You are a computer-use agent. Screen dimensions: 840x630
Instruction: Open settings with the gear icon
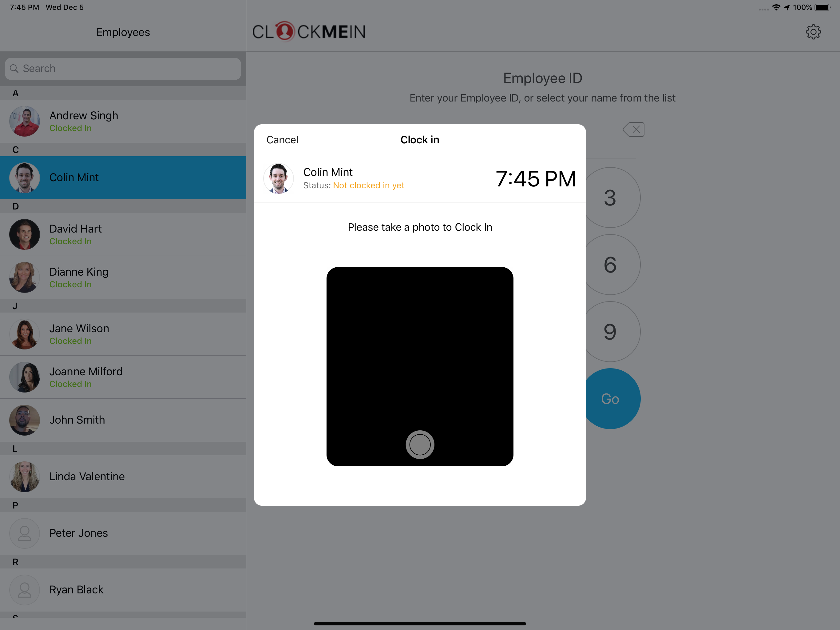(x=813, y=32)
